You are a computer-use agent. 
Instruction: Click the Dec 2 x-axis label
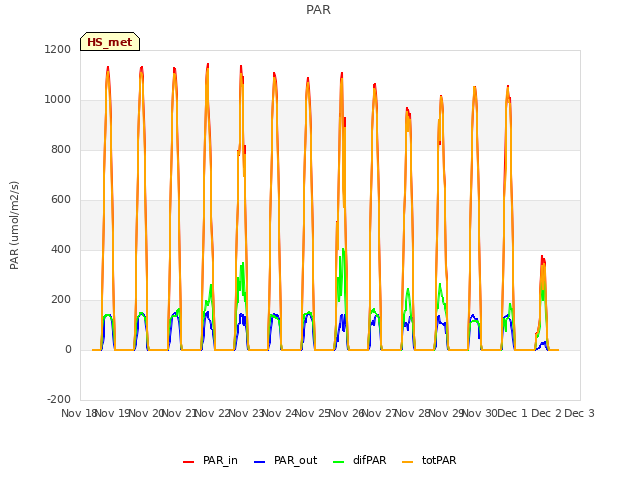(x=546, y=413)
